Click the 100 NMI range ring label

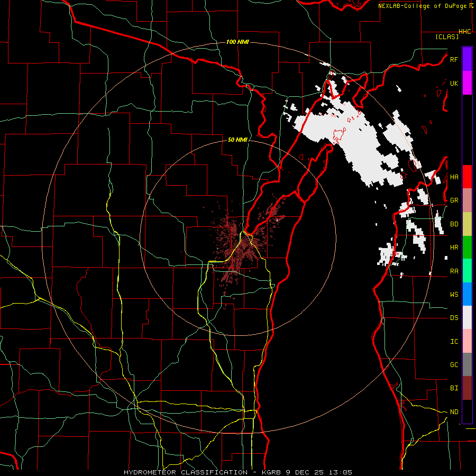pyautogui.click(x=237, y=42)
